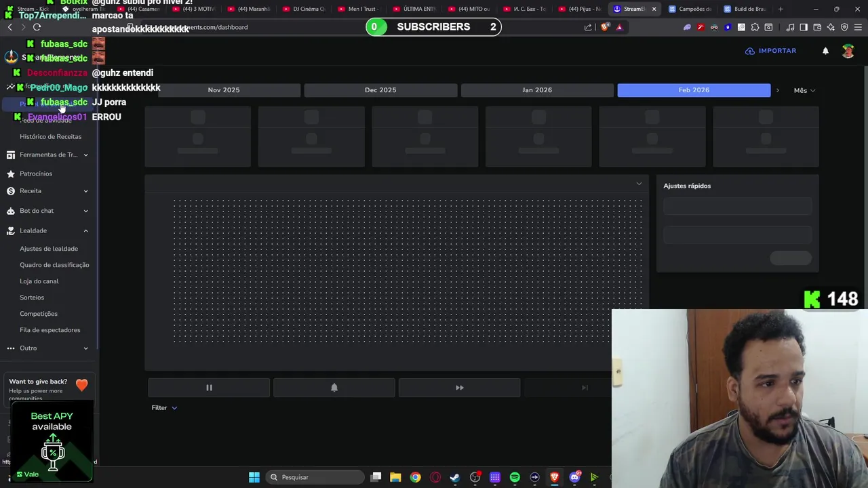This screenshot has height=488, width=868.
Task: Select the Jan 2026 tab
Action: [537, 90]
